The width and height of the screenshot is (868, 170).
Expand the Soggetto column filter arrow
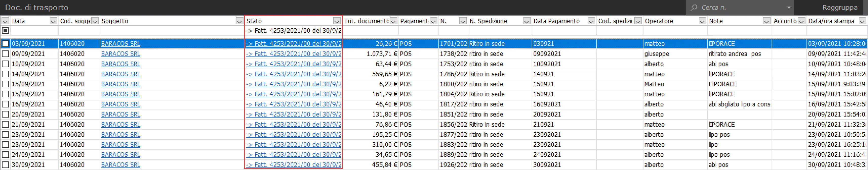click(239, 21)
